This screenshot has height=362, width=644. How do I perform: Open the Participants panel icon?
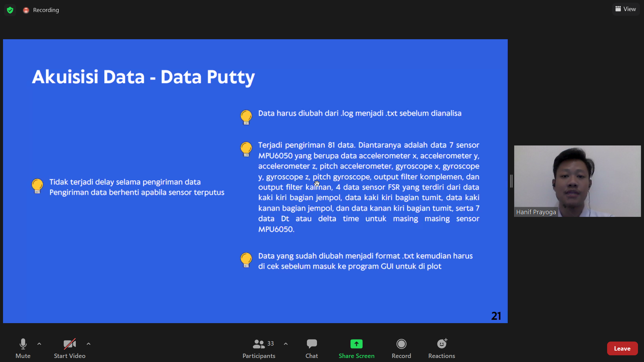pos(258,344)
